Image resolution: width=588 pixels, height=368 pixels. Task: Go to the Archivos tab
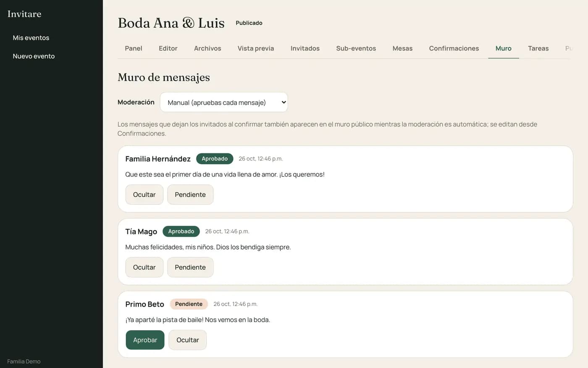[207, 48]
